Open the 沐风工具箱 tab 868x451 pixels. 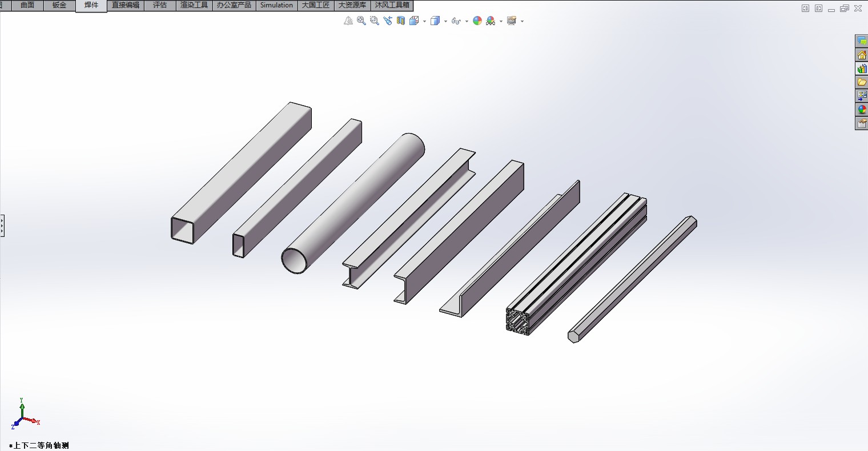[x=392, y=5]
